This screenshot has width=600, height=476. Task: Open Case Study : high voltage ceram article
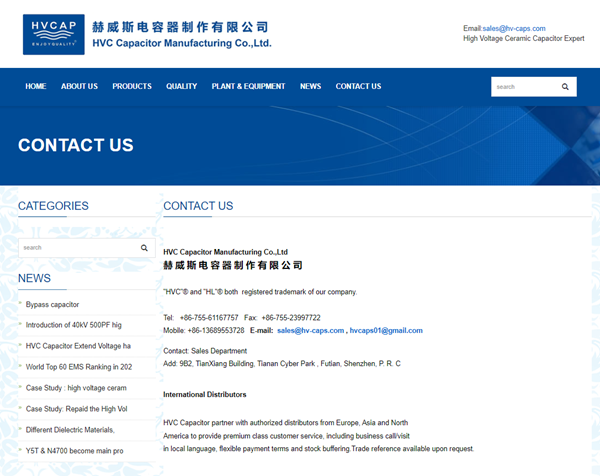tap(76, 388)
